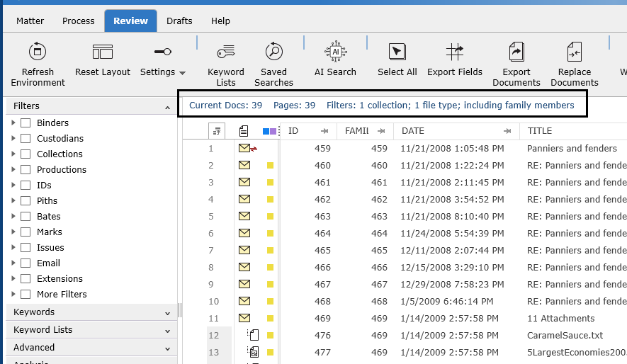Click the Pages: 39 link
The height and width of the screenshot is (364, 627).
(294, 105)
